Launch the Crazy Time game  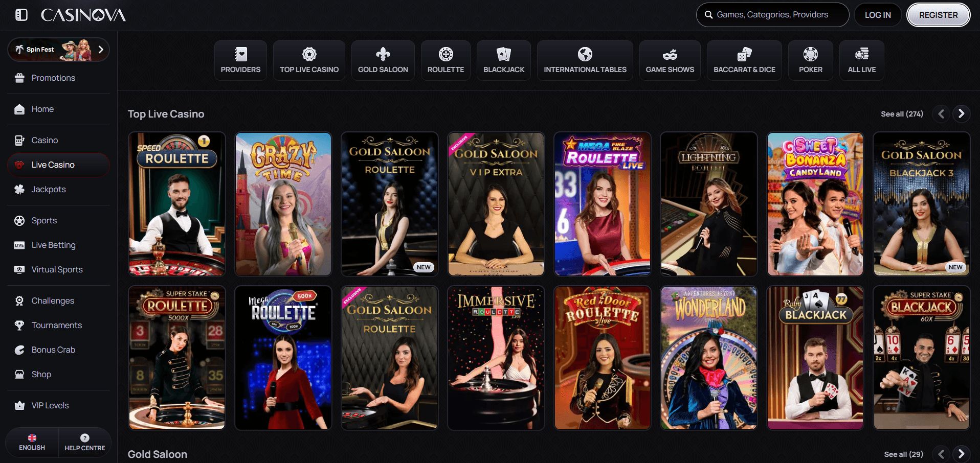pos(283,204)
